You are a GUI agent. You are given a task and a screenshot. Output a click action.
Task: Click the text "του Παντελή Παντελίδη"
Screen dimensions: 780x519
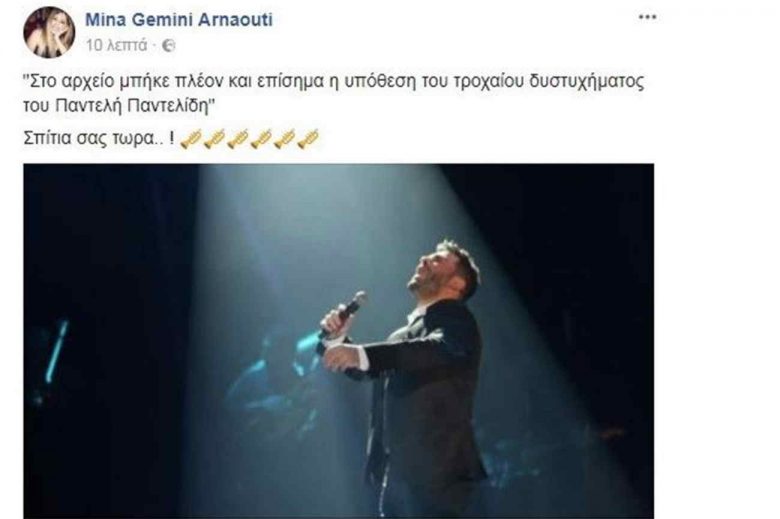click(x=115, y=106)
